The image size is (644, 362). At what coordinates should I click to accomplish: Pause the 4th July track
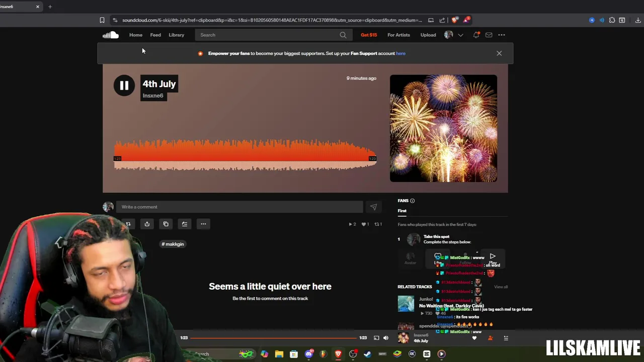coord(124,85)
